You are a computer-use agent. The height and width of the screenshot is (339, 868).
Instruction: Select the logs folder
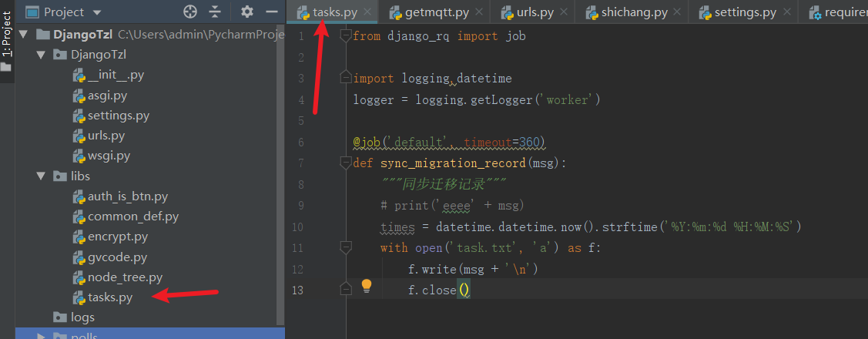(82, 317)
